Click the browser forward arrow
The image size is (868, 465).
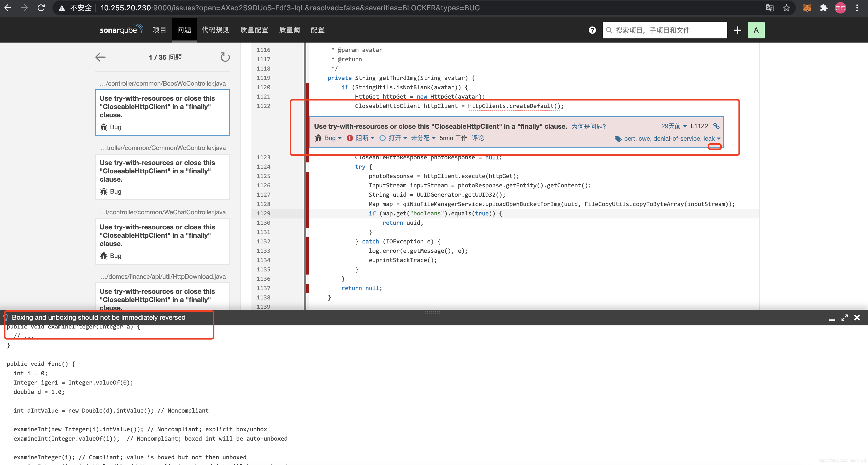click(24, 8)
